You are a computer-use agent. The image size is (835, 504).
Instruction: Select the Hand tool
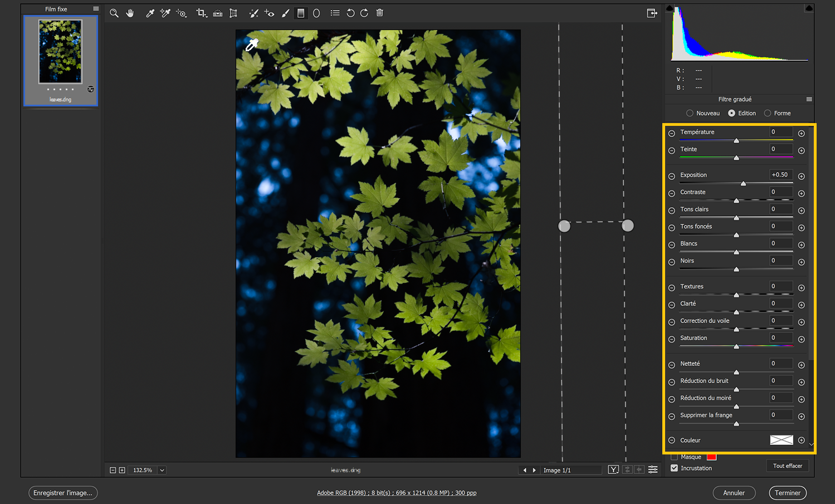click(x=130, y=13)
